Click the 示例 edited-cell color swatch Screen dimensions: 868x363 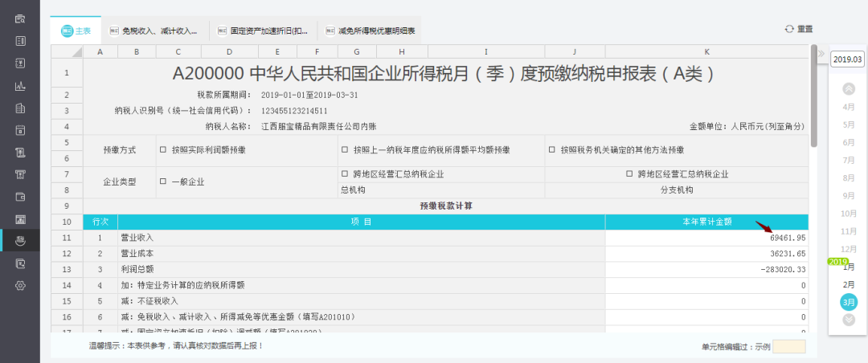click(789, 346)
